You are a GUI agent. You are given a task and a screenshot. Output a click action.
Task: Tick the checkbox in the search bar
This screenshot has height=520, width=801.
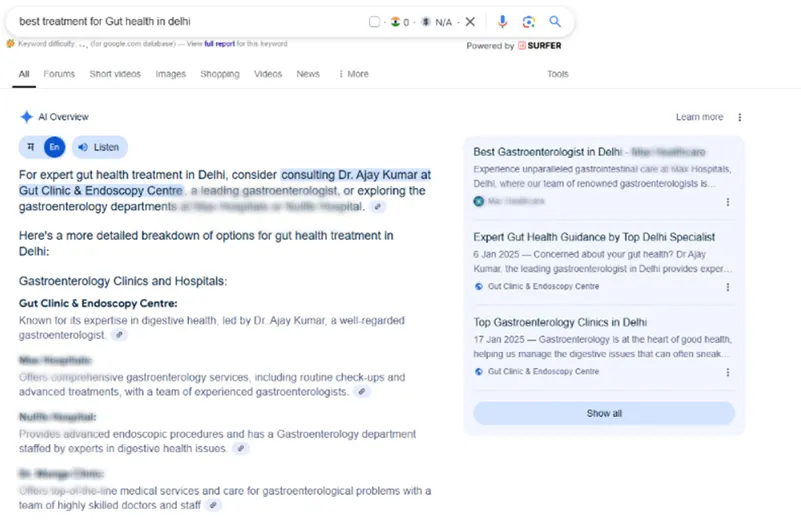pos(374,21)
